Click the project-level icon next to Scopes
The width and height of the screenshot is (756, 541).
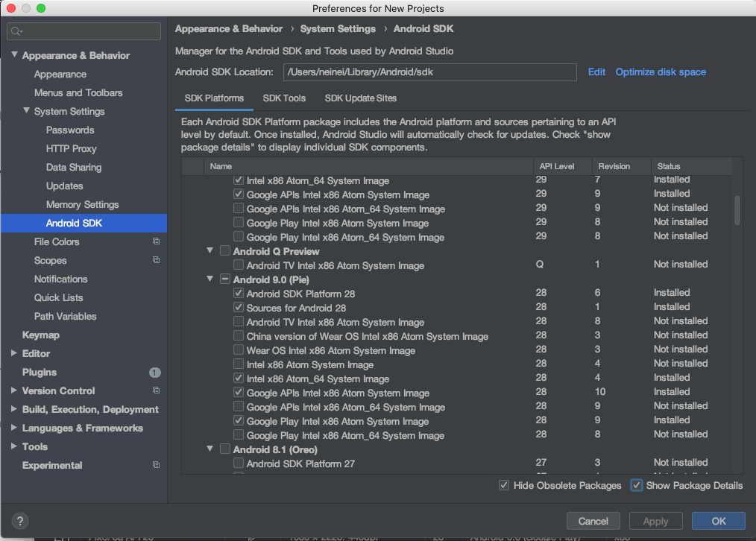156,260
